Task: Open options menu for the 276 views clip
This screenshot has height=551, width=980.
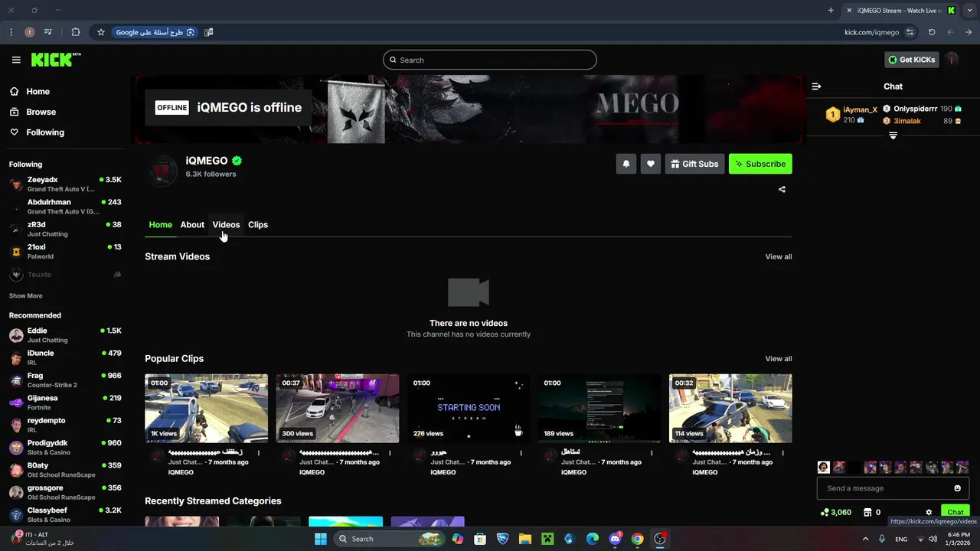Action: [x=521, y=453]
